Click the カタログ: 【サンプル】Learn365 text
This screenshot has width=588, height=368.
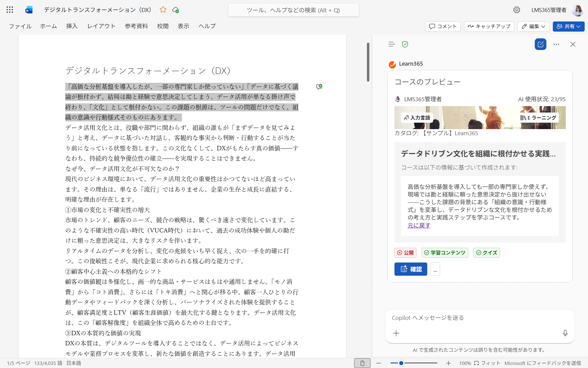coord(436,133)
